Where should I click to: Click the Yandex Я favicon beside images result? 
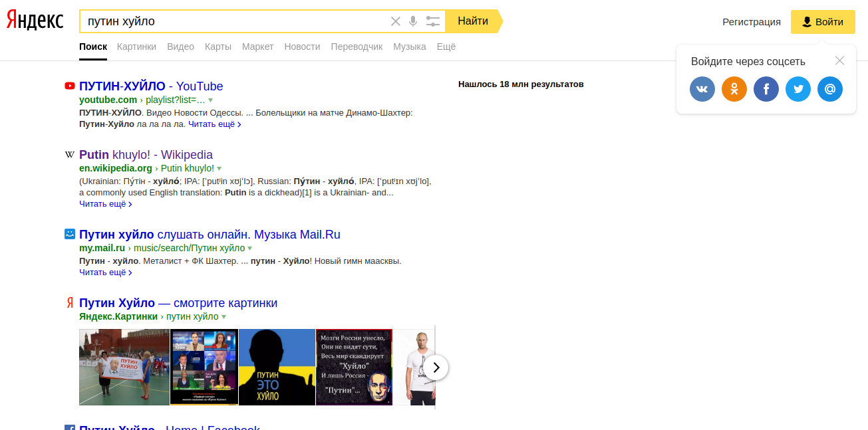(x=70, y=303)
